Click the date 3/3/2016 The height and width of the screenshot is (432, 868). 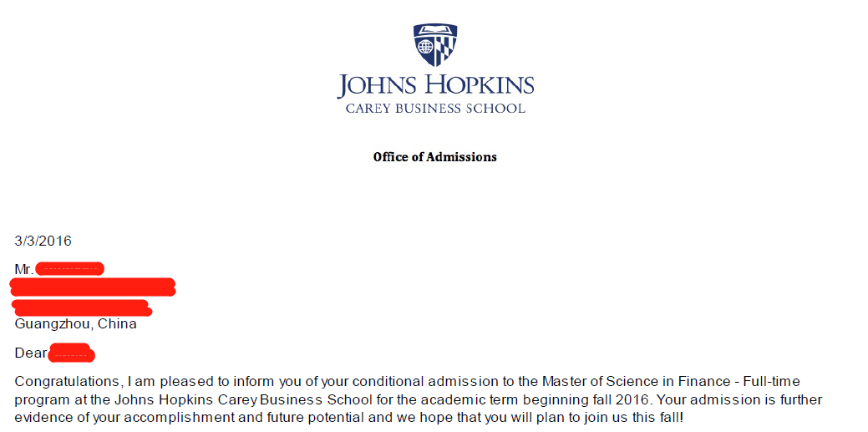(43, 241)
